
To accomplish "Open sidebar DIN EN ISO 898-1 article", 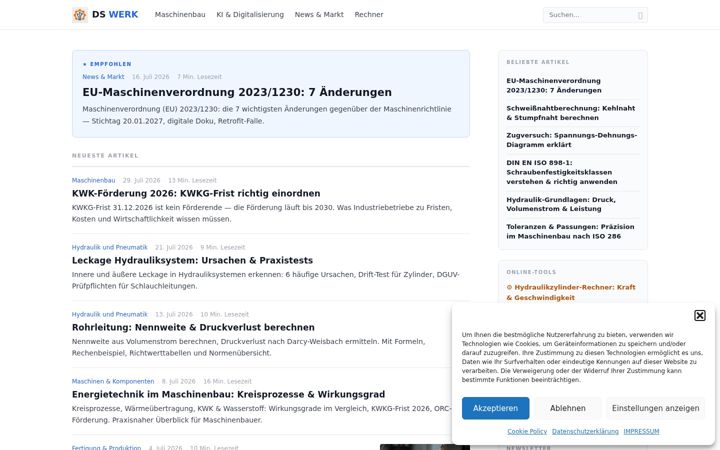I will pos(562,172).
